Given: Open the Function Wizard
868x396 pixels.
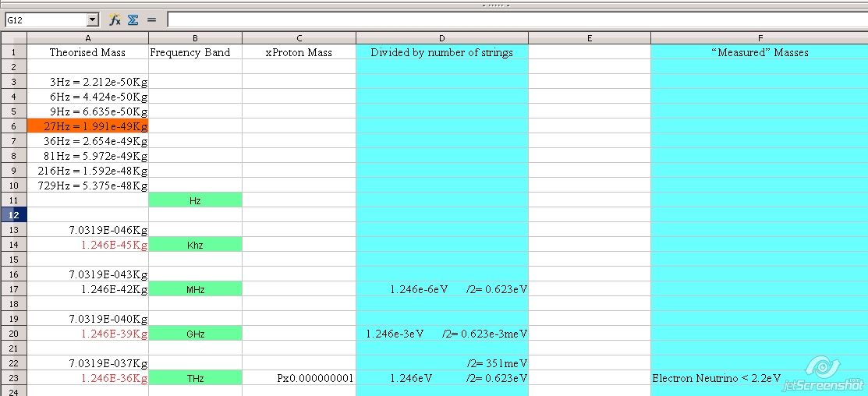Looking at the screenshot, I should (x=115, y=19).
